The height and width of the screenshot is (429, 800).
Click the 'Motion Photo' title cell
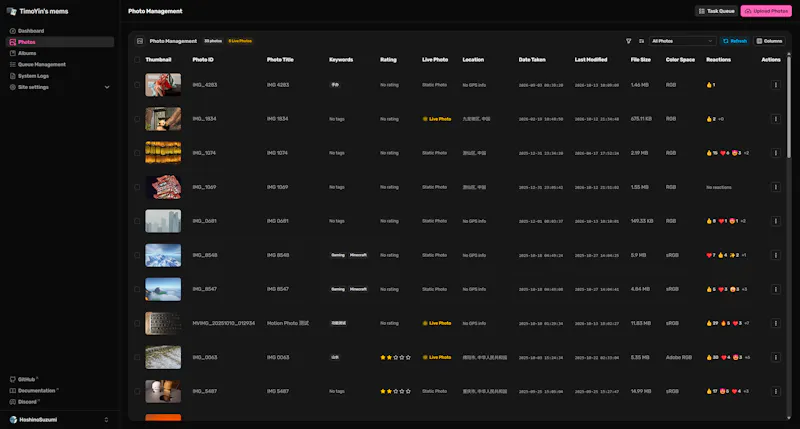click(x=288, y=323)
